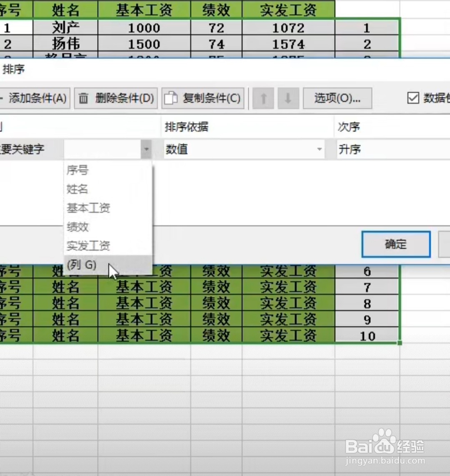Image resolution: width=450 pixels, height=476 pixels.
Task: Select the spreadsheet cell containing 刘产
Action: pyautogui.click(x=65, y=27)
